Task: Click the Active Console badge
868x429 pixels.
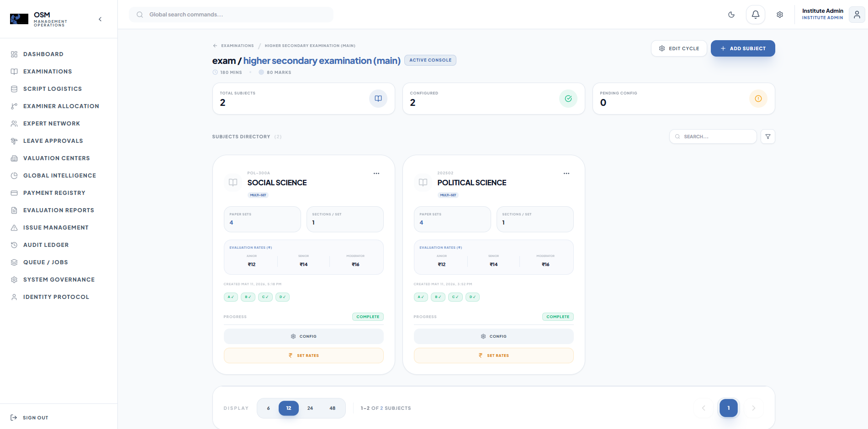Action: (430, 60)
